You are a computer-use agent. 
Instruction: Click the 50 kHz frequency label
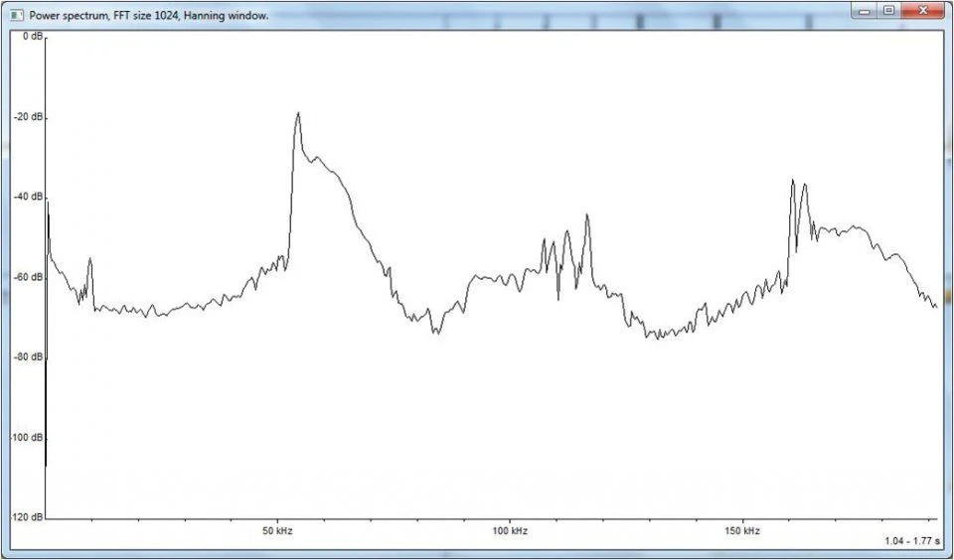click(x=277, y=531)
